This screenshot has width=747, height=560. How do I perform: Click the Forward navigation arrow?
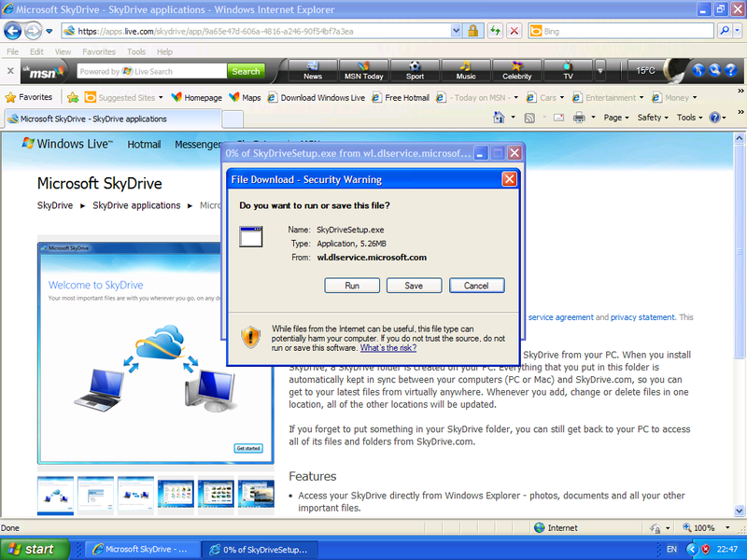tap(33, 32)
